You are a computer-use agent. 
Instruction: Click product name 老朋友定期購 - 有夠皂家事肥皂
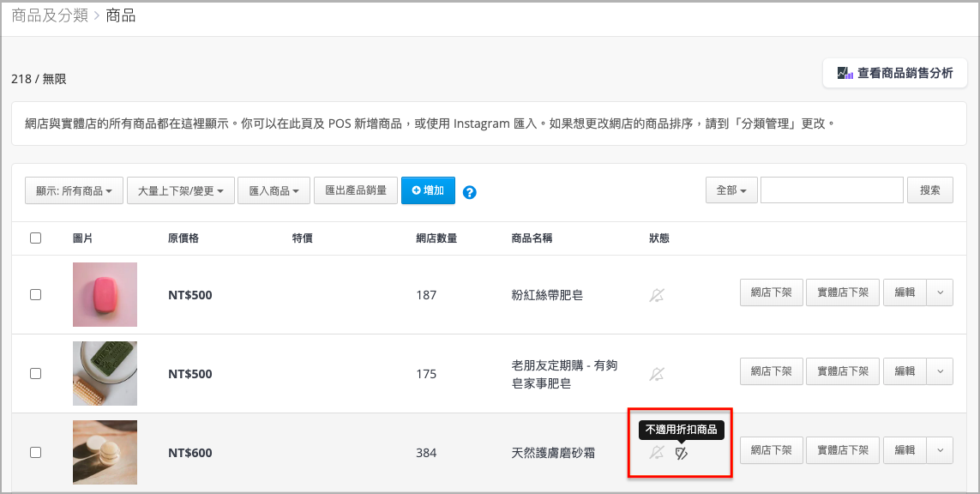pos(564,374)
